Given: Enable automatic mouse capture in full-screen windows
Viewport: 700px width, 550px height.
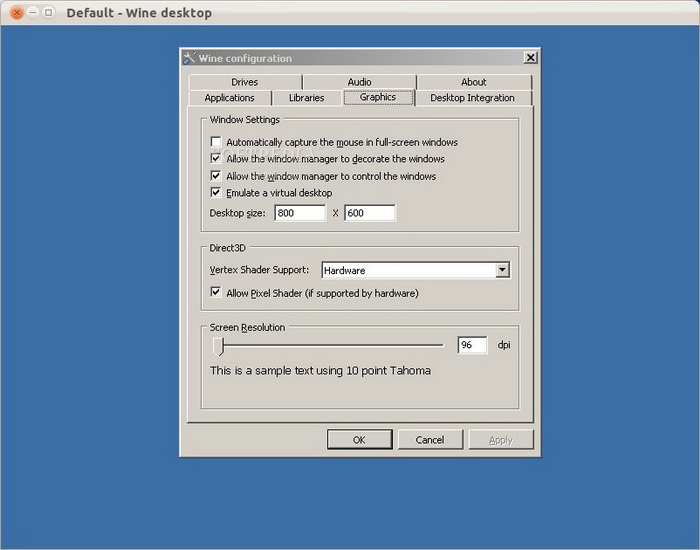Looking at the screenshot, I should (x=216, y=143).
